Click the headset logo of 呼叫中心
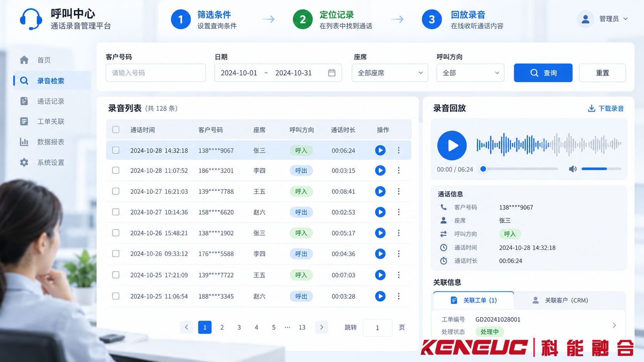Screen dimensions: 644x362 [x=31, y=19]
